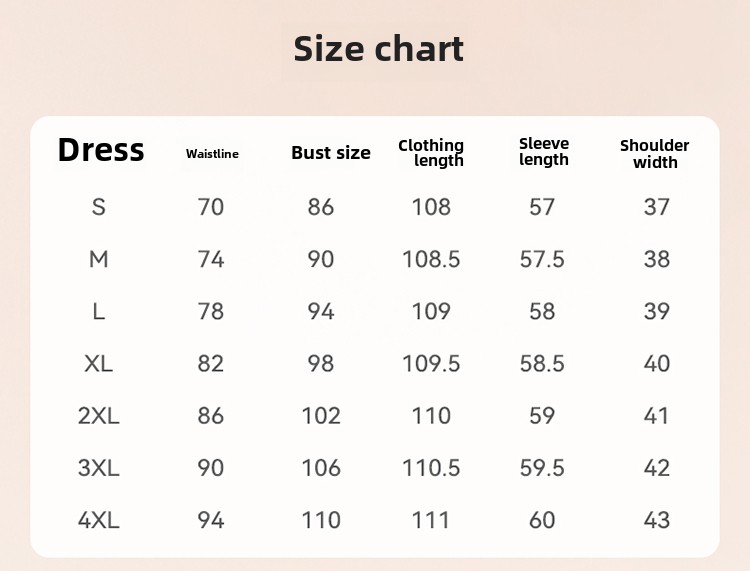
Task: Select the S size row label
Action: [99, 207]
